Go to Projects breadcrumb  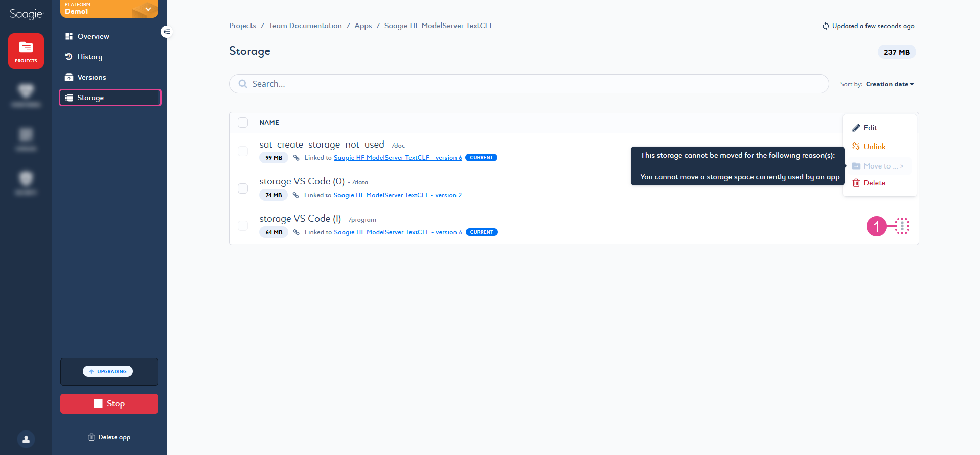(x=242, y=26)
